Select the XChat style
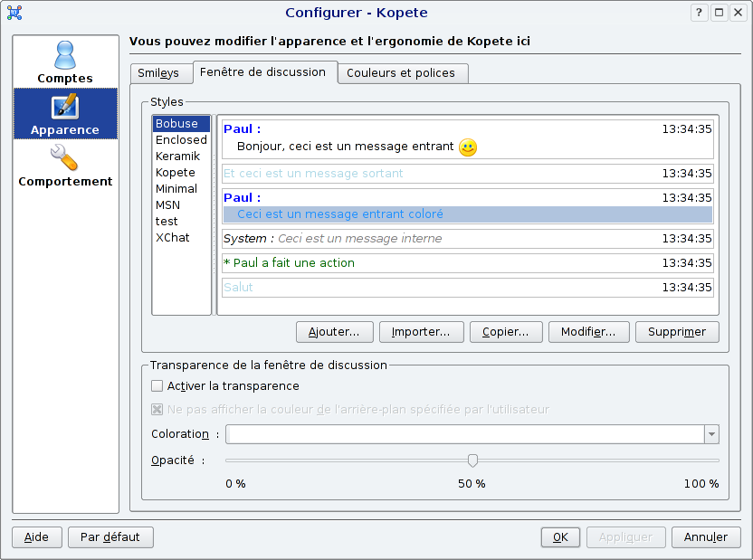This screenshot has height=560, width=753. [182, 238]
